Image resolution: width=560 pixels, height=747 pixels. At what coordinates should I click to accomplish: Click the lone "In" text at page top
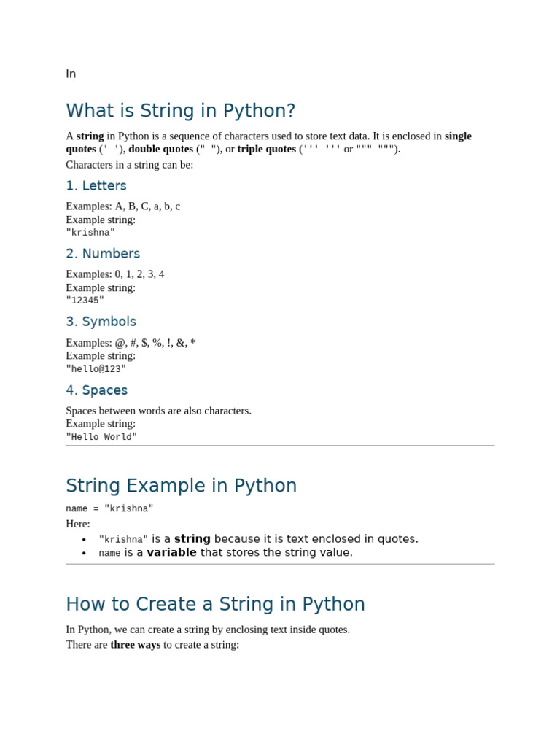(71, 74)
